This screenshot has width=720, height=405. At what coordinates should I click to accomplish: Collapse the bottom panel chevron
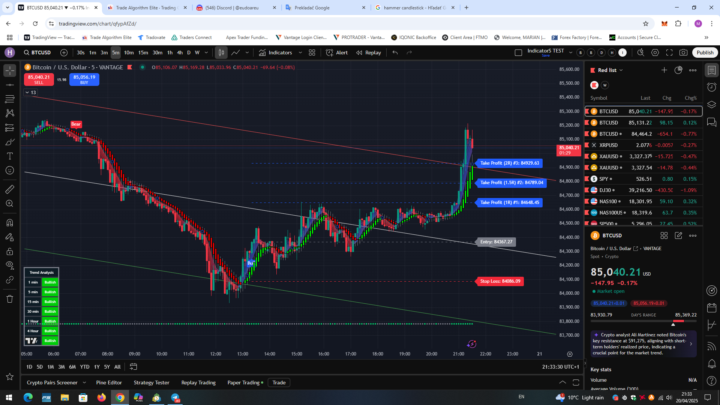[562, 382]
